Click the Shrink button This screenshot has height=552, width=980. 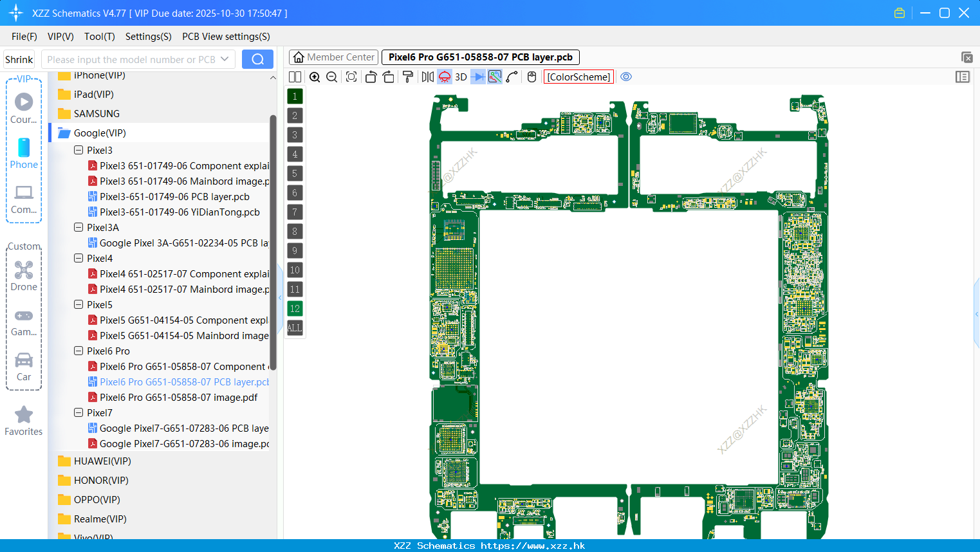(19, 59)
